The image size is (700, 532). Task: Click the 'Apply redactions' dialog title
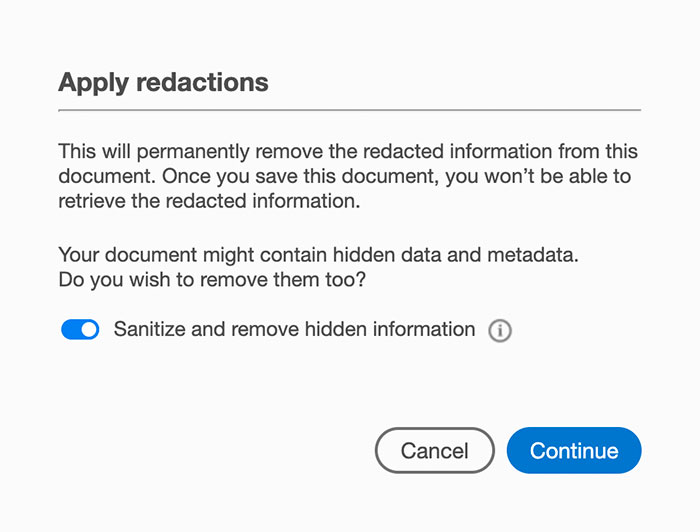tap(163, 82)
